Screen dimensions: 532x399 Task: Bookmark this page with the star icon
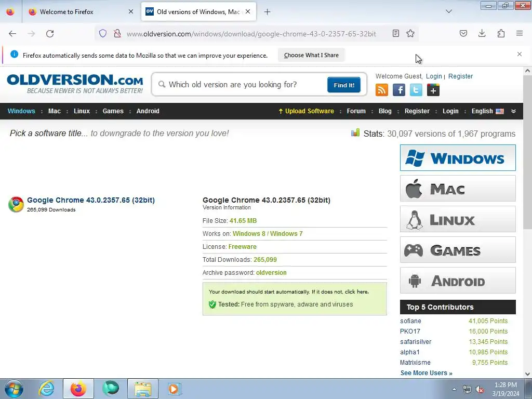(x=410, y=33)
